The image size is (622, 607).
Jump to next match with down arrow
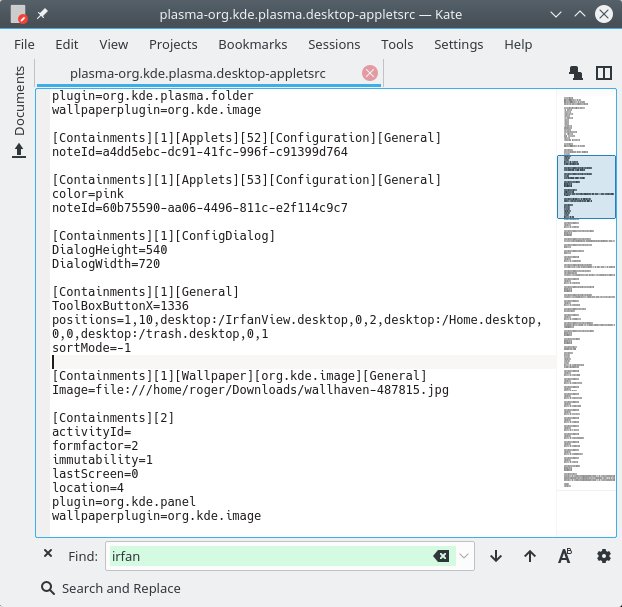pos(496,556)
